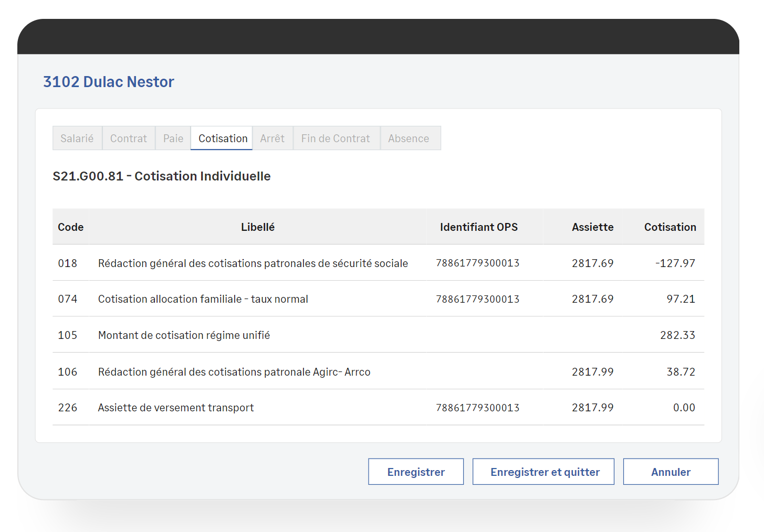Click the Libellé column header

(258, 227)
